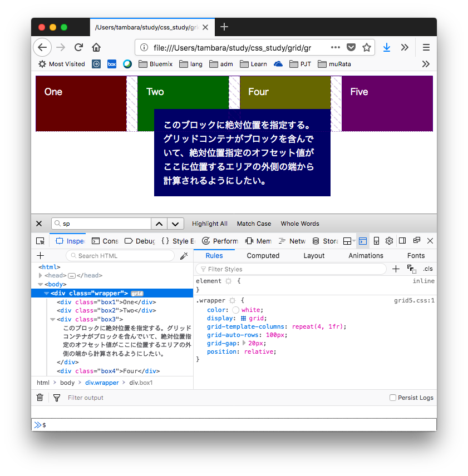Screen dimensions: 468x476
Task: Open page actions three-dots menu
Action: click(x=336, y=47)
